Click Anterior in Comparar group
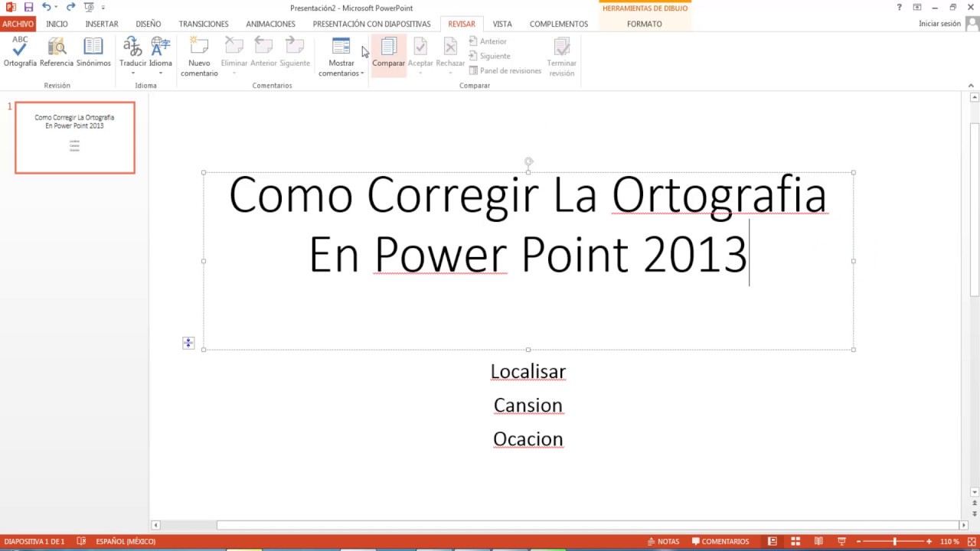The height and width of the screenshot is (551, 980). point(488,41)
